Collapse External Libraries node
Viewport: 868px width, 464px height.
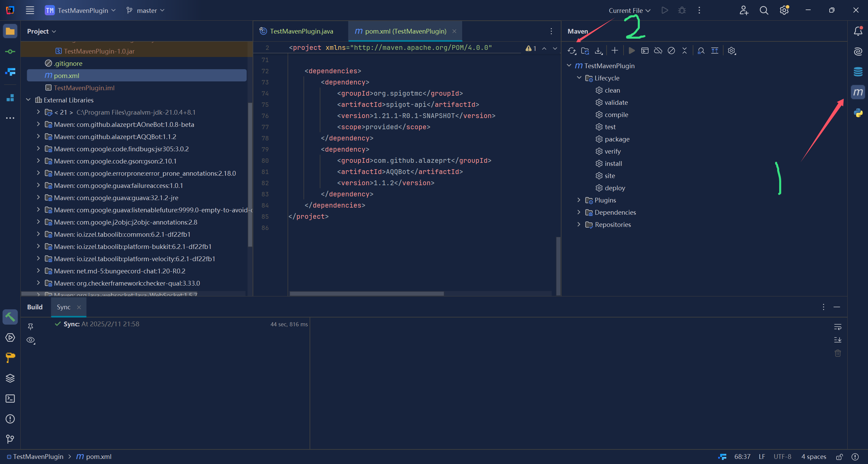click(x=28, y=100)
